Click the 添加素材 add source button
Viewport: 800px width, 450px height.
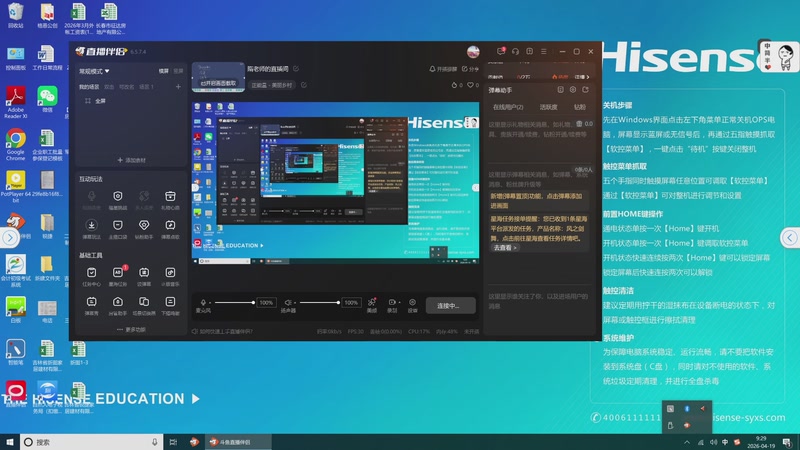click(131, 160)
